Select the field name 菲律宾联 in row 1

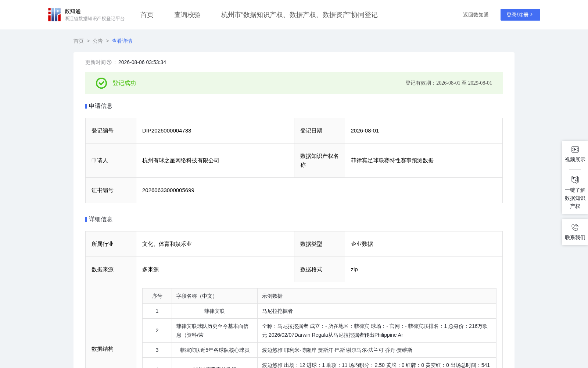click(215, 311)
